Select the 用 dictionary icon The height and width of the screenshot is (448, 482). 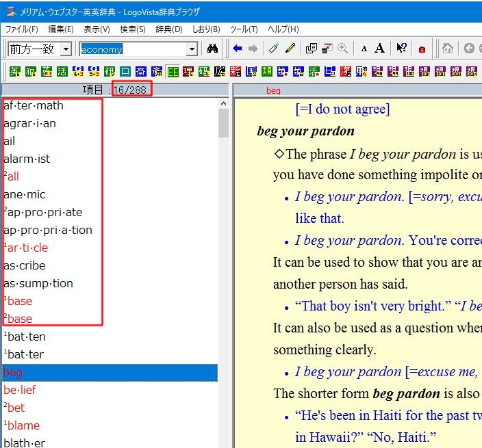tap(361, 72)
